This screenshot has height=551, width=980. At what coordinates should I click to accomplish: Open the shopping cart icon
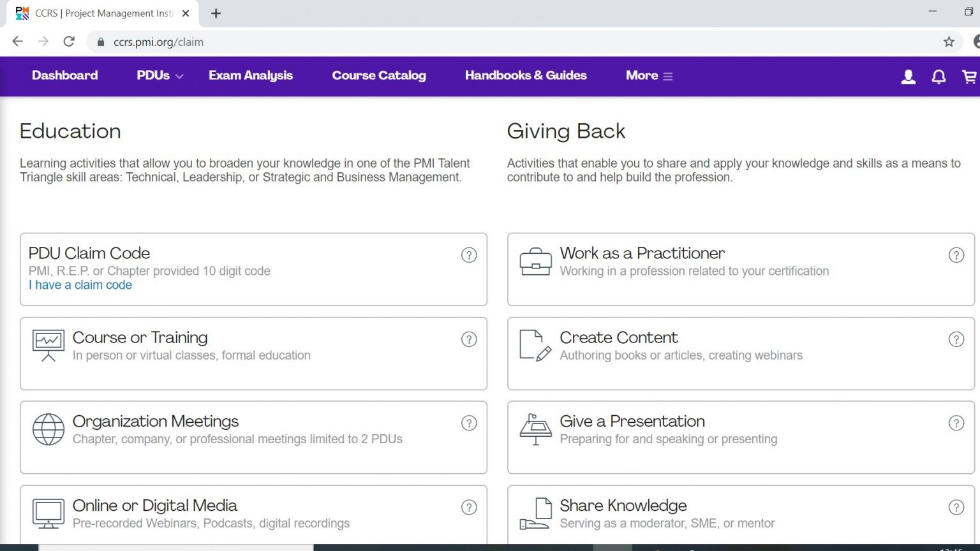pyautogui.click(x=969, y=77)
